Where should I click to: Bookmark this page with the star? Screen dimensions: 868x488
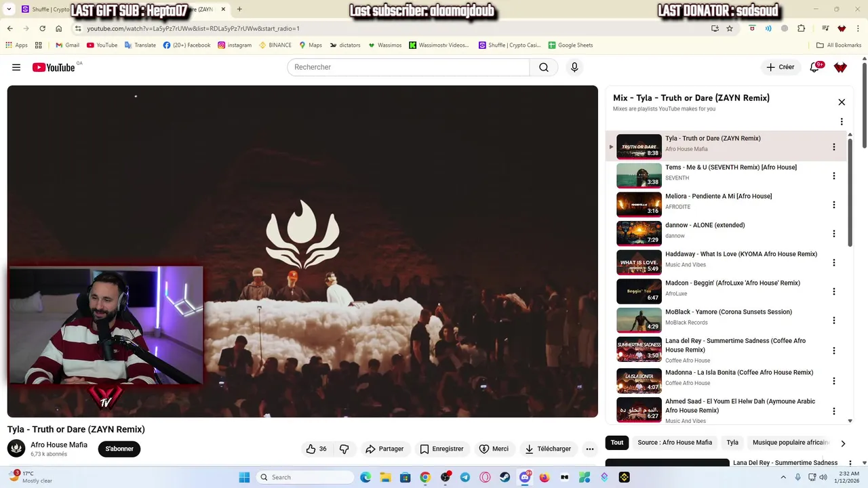coord(730,28)
